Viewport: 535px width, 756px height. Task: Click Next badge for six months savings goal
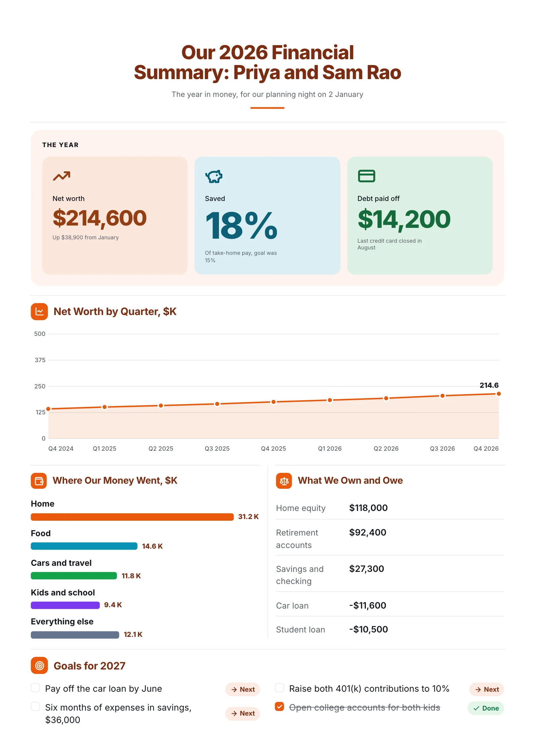(x=243, y=713)
